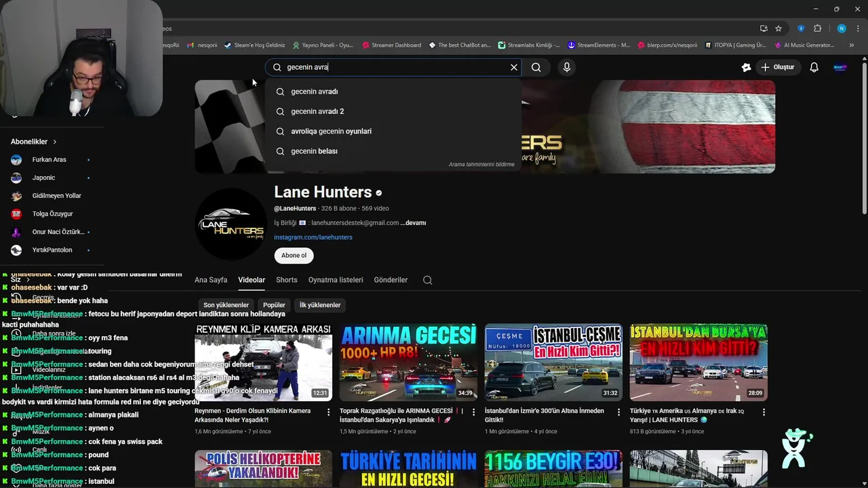Image resolution: width=868 pixels, height=488 pixels.
Task: Expand channel description '...devamı'
Action: pos(413,222)
